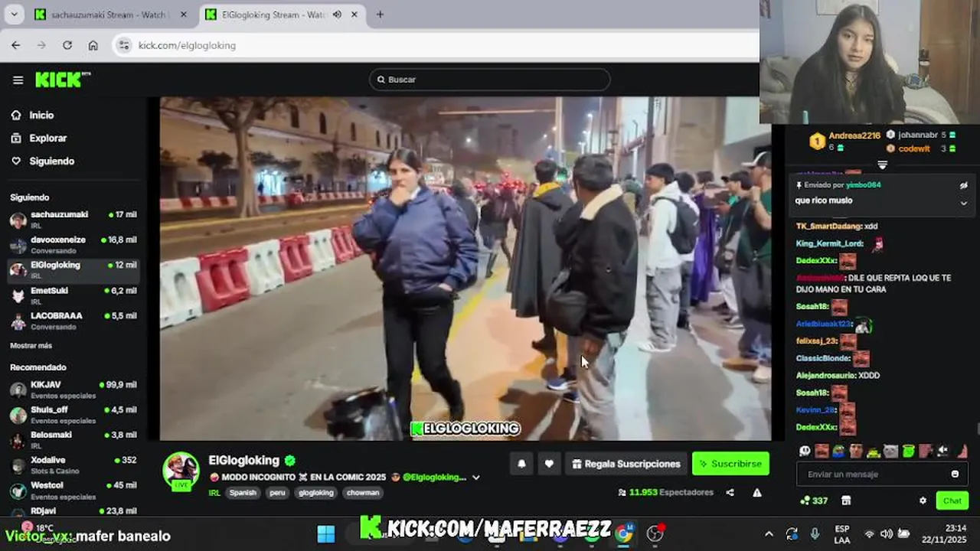The image size is (980, 551).
Task: Open the EmetSuki followed channel
Action: tap(73, 295)
